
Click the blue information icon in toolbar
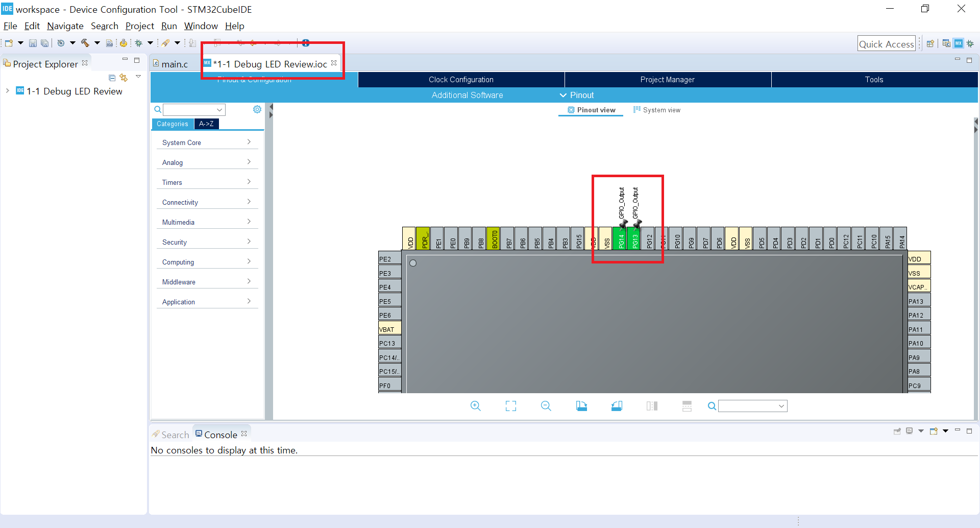point(306,43)
